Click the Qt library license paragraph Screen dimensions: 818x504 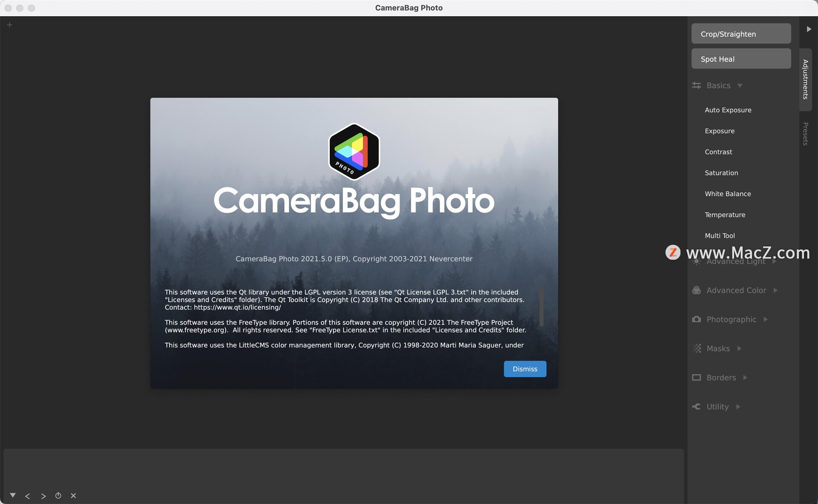(x=345, y=300)
